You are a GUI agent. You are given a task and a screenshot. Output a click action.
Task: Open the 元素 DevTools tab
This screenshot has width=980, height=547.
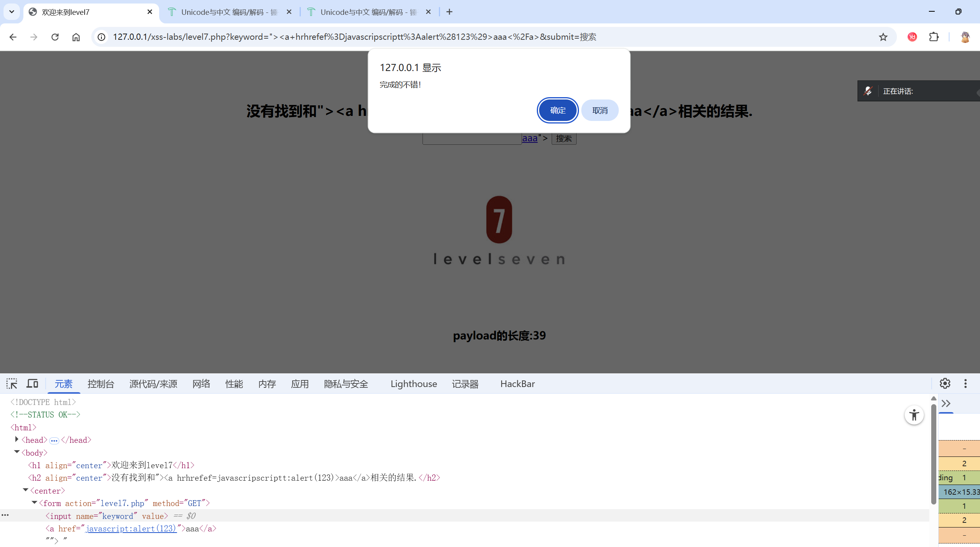pyautogui.click(x=64, y=384)
